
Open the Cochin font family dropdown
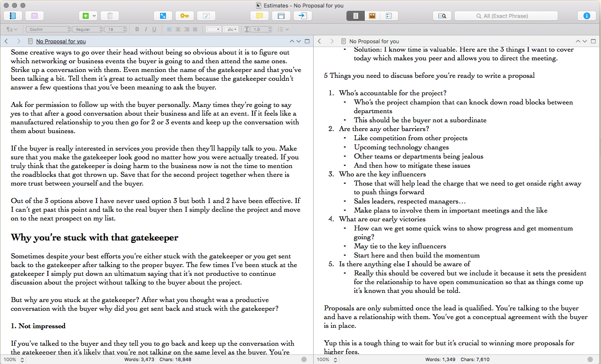pyautogui.click(x=49, y=29)
